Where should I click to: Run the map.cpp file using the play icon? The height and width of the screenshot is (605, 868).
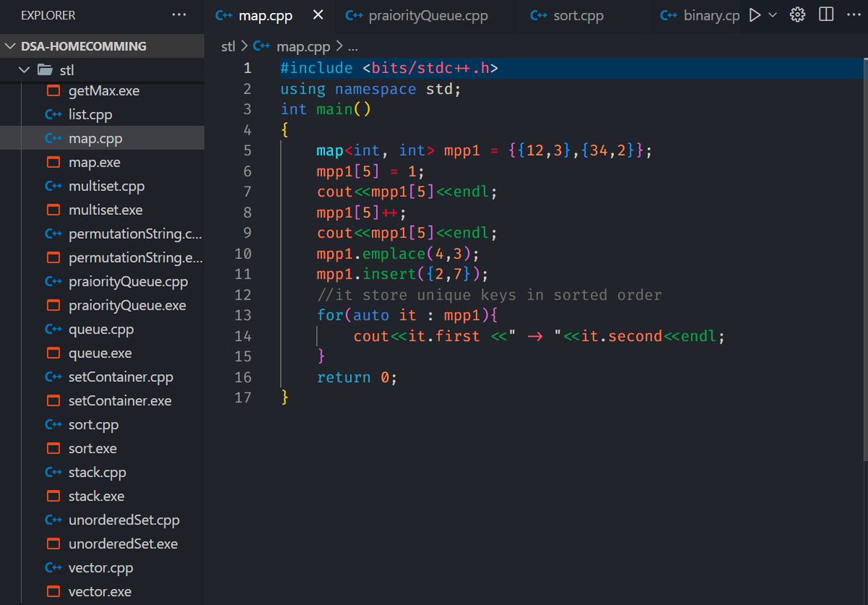[754, 14]
